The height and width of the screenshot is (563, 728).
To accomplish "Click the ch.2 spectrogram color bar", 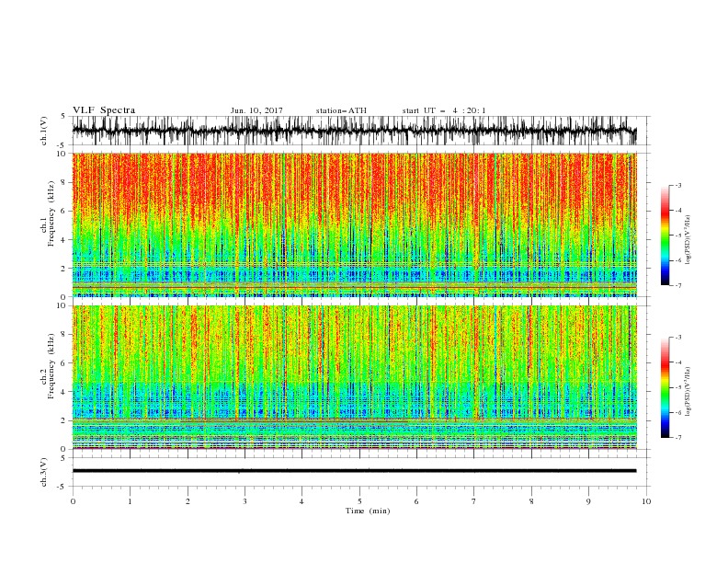I will [x=665, y=387].
